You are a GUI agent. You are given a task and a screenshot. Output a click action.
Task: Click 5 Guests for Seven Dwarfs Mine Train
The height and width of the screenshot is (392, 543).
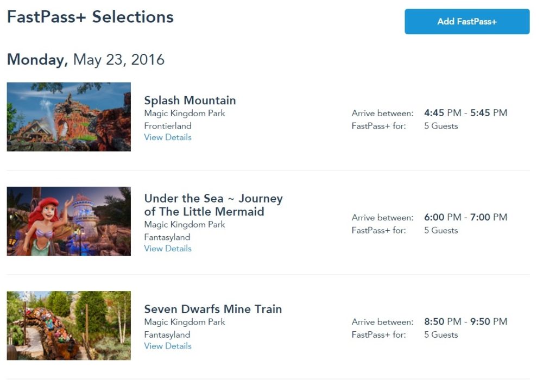point(441,334)
